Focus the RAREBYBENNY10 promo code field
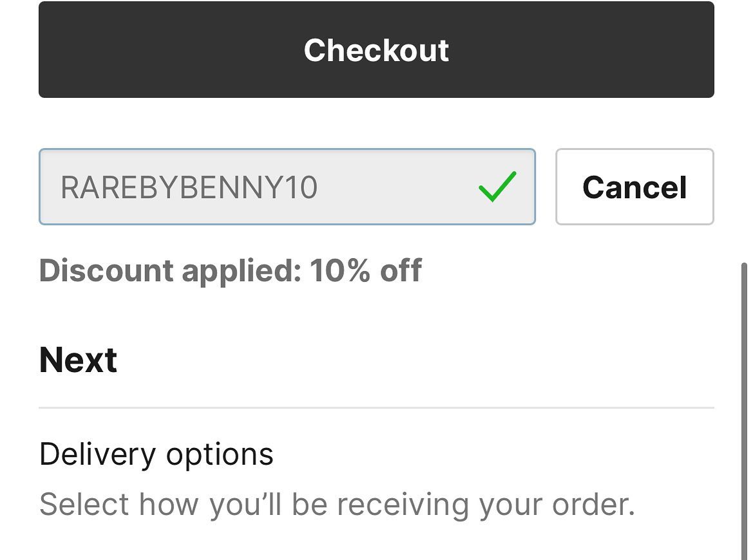Image resolution: width=753 pixels, height=560 pixels. coord(287,187)
